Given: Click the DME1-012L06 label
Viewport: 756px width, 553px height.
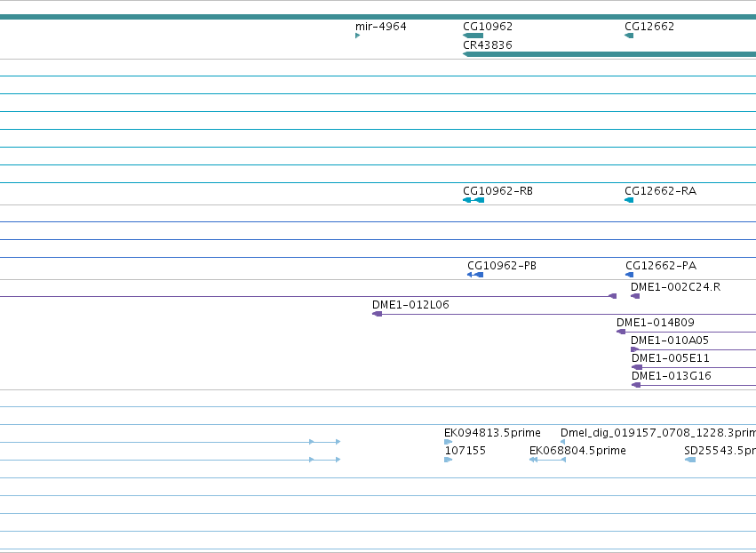Looking at the screenshot, I should coord(410,305).
